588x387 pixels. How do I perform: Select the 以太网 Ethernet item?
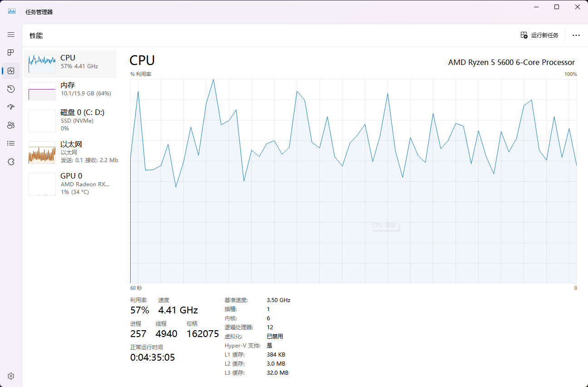[70, 152]
